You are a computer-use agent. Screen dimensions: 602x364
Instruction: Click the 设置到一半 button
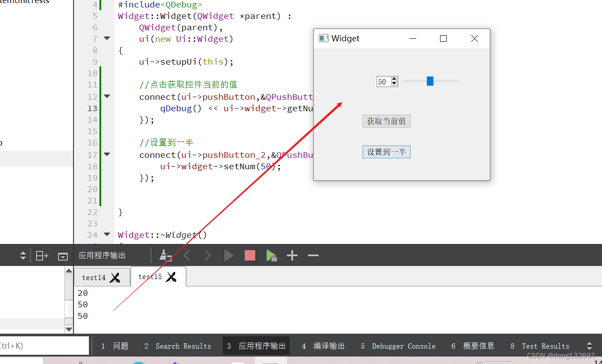[386, 152]
